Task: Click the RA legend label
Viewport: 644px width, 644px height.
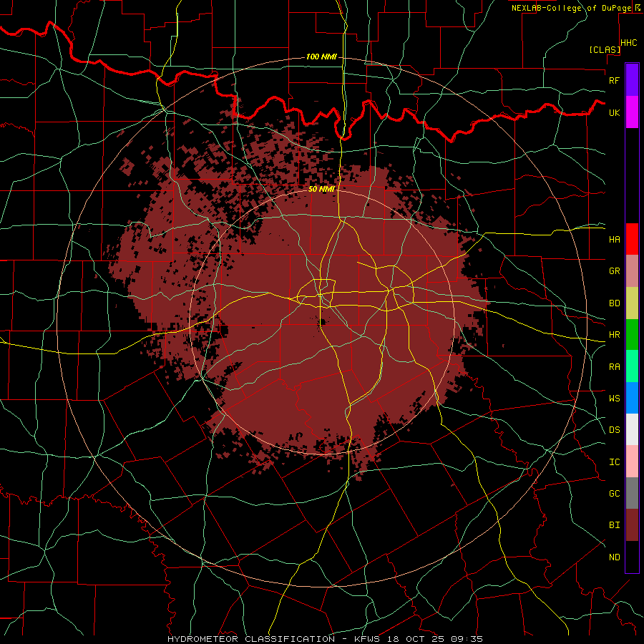Action: (x=614, y=367)
